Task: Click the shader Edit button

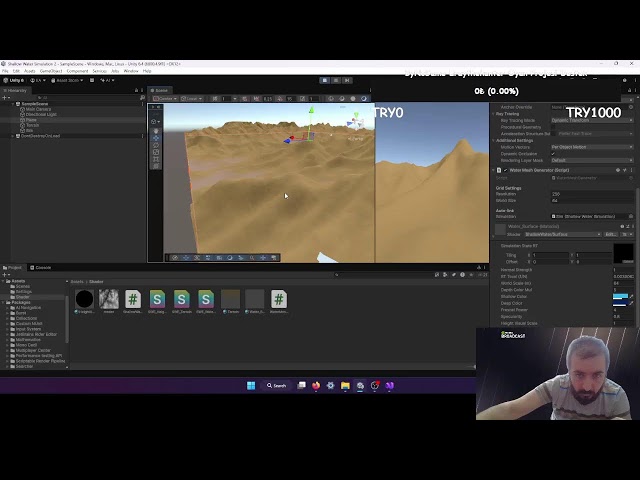Action: tap(611, 234)
